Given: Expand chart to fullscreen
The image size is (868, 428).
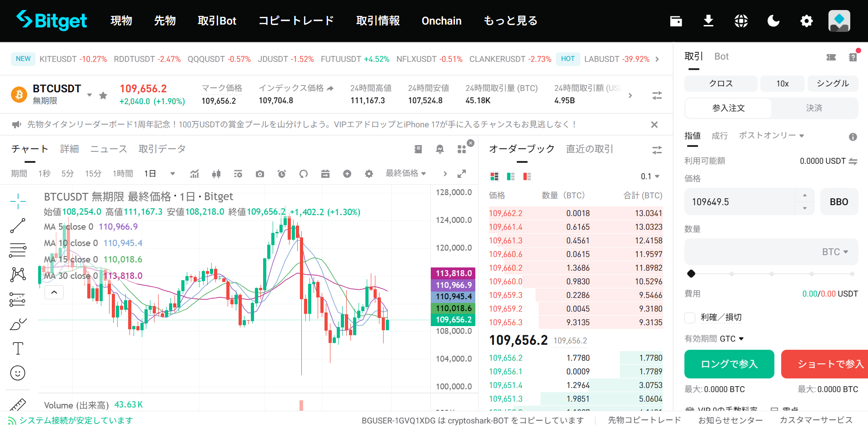Looking at the screenshot, I should pos(462,174).
